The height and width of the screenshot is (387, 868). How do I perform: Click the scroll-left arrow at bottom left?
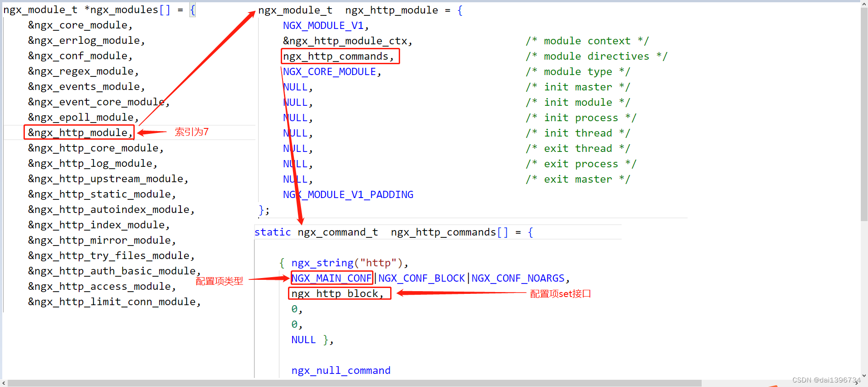(x=4, y=383)
